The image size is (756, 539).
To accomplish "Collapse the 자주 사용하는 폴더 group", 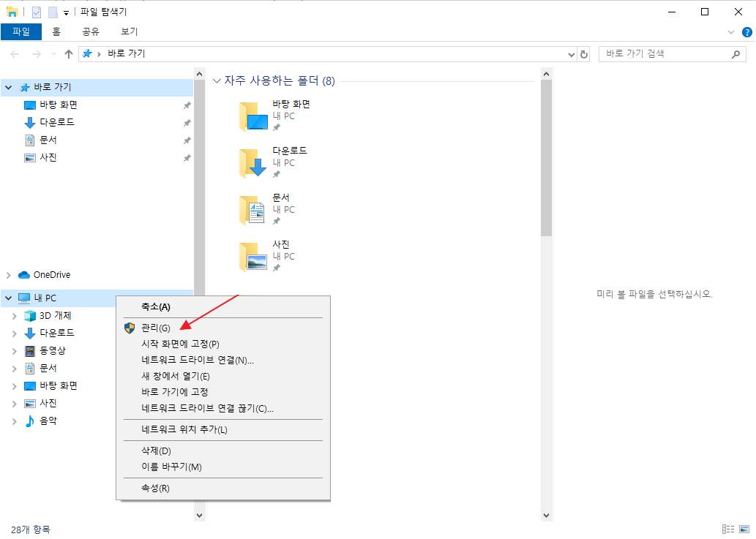I will coord(217,81).
